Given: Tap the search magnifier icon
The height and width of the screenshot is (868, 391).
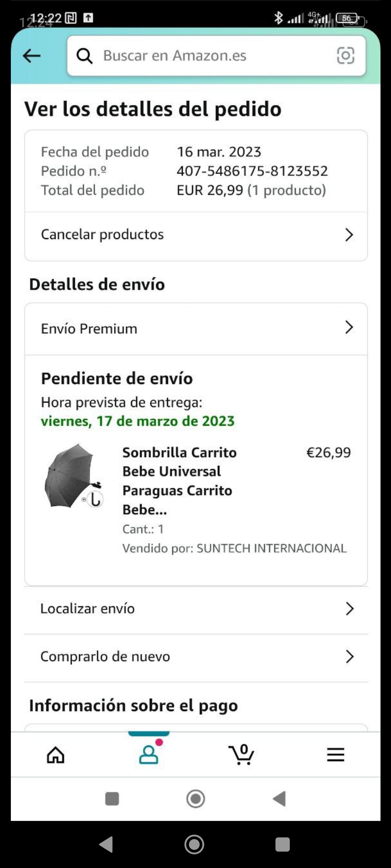Looking at the screenshot, I should [85, 56].
